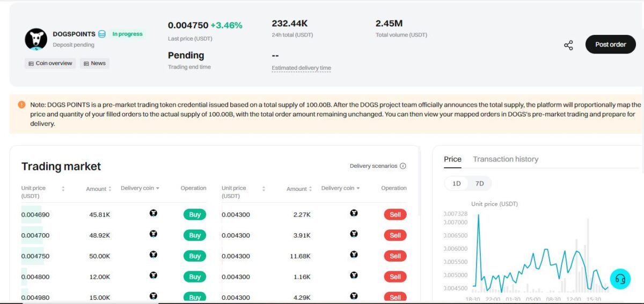
Task: Switch to the Transaction history tab
Action: point(505,159)
